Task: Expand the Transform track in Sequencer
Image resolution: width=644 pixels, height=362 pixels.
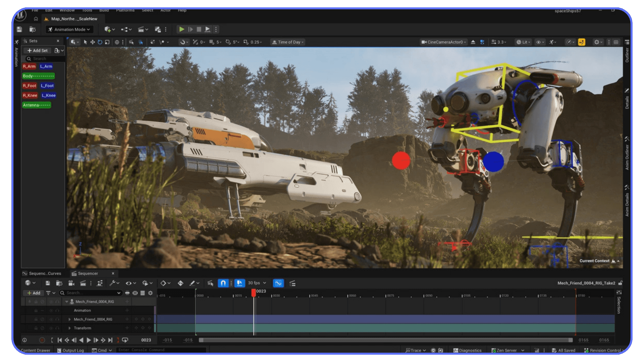Action: (70, 328)
